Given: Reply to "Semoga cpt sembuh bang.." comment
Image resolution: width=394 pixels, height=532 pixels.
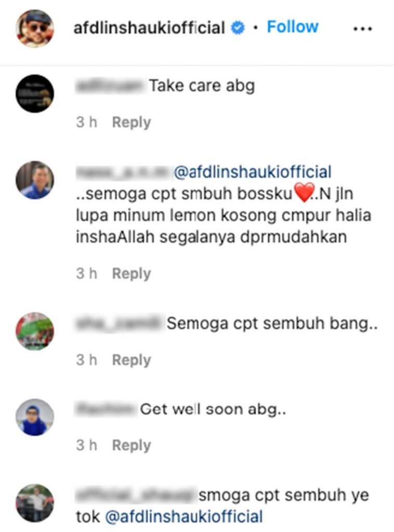Looking at the screenshot, I should tap(132, 361).
